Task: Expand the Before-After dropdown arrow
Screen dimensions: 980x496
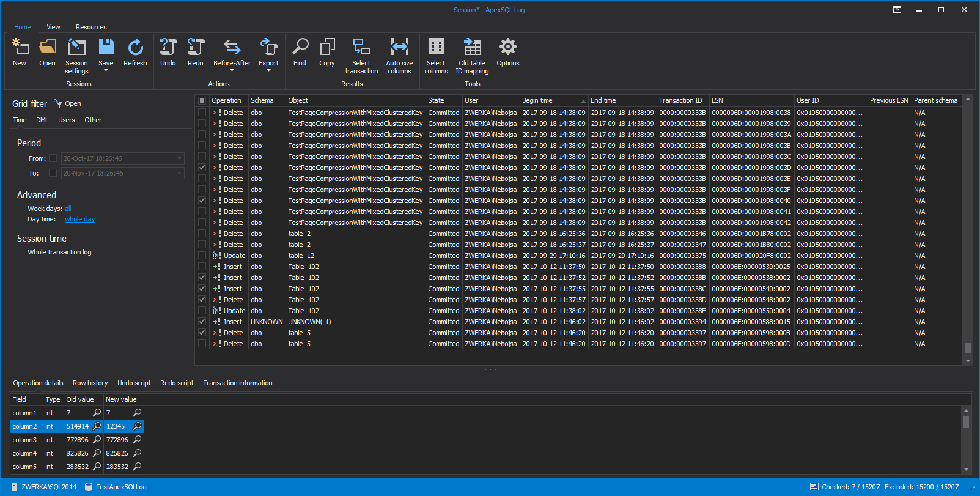Action: [232, 71]
